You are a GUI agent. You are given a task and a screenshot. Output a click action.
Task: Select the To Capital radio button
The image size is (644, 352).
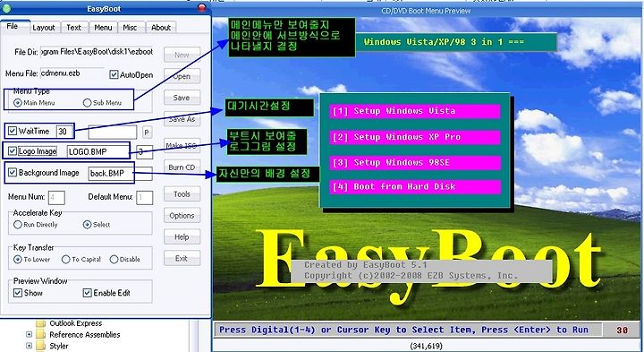click(65, 259)
